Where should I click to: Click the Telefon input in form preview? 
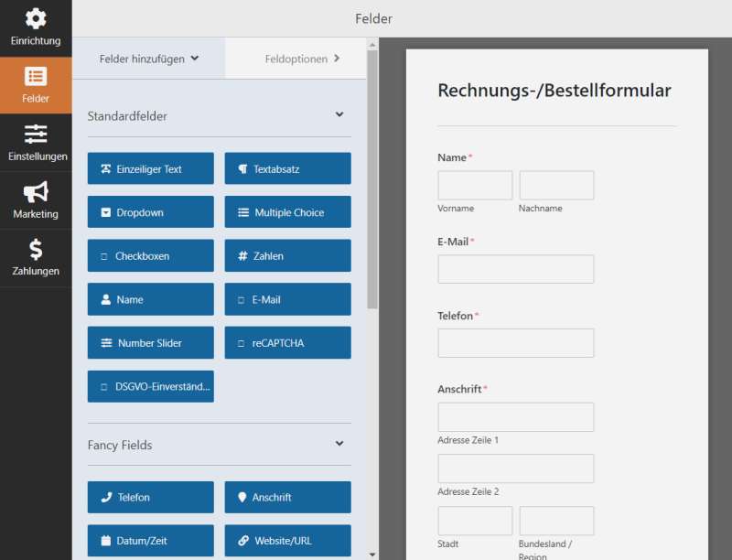(x=516, y=343)
